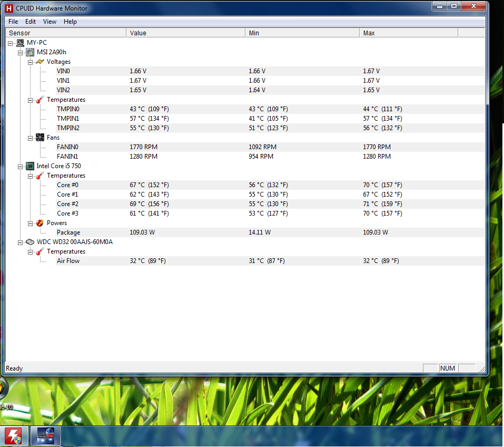Select the FANIN1 fan row
This screenshot has height=447, width=504.
270,157
